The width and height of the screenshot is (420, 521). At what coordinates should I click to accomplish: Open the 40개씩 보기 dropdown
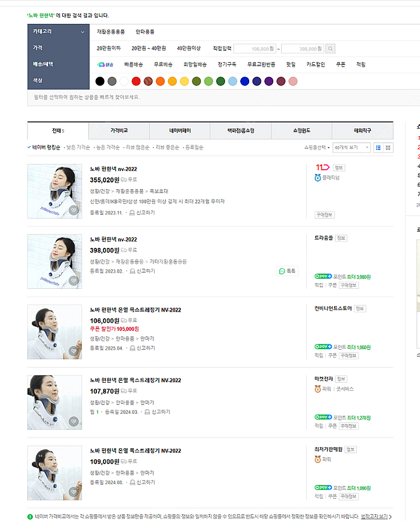click(x=352, y=148)
